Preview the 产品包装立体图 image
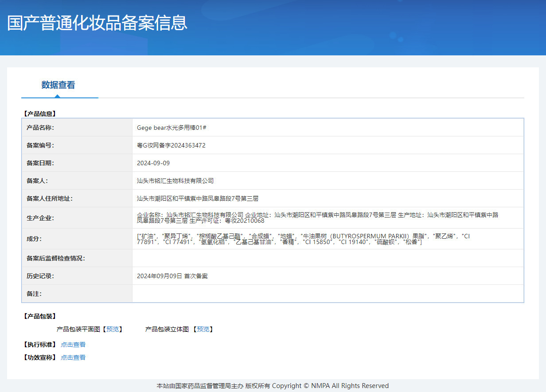546x392 pixels. (x=203, y=329)
